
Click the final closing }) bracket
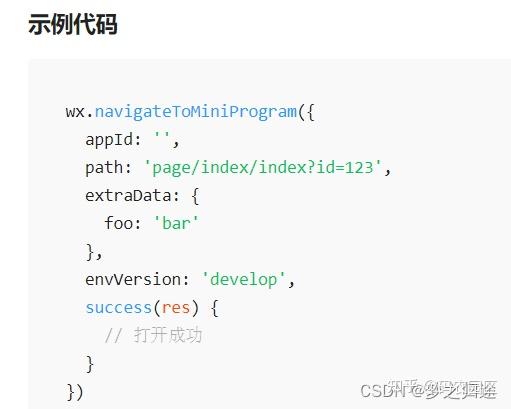(x=75, y=392)
